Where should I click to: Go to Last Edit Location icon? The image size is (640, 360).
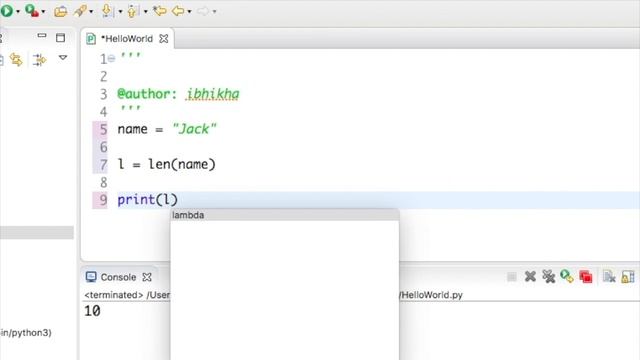click(x=160, y=11)
